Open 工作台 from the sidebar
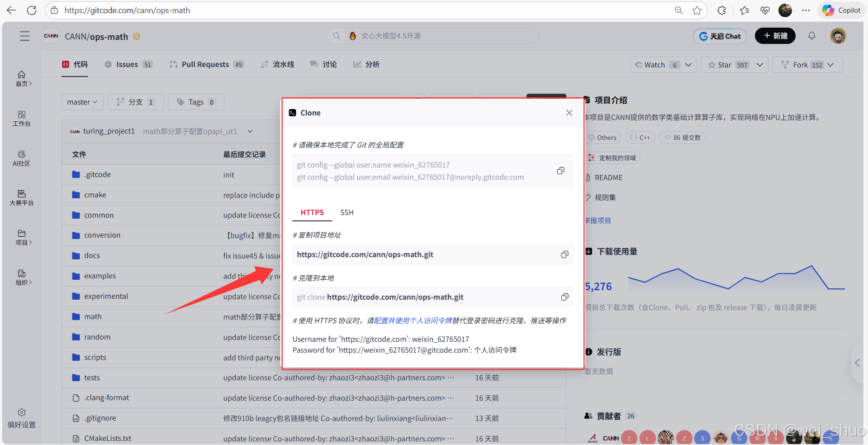Screen dimensions: 868x445 point(21,119)
